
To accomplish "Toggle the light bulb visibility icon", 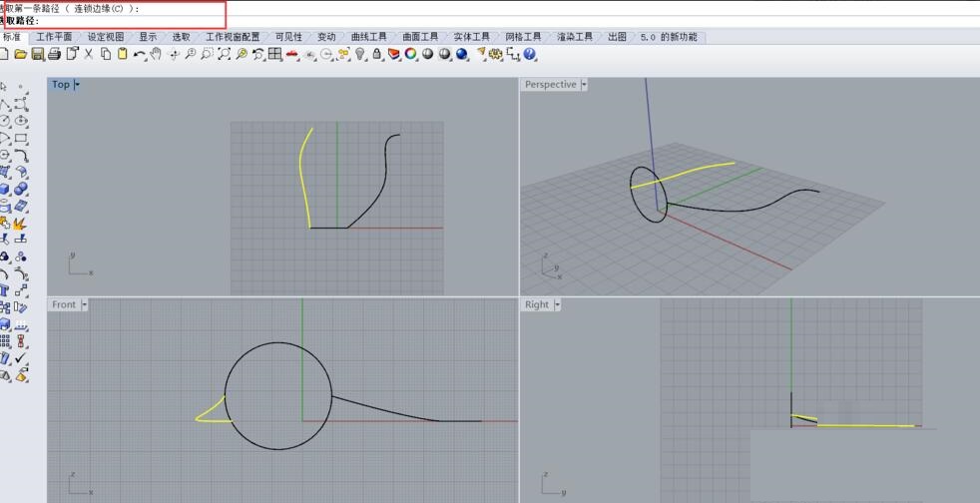I will (x=360, y=54).
